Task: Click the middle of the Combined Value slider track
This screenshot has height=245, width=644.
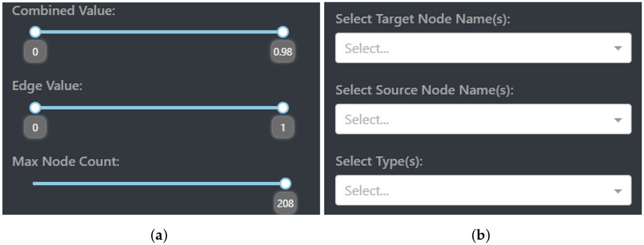Action: 159,32
